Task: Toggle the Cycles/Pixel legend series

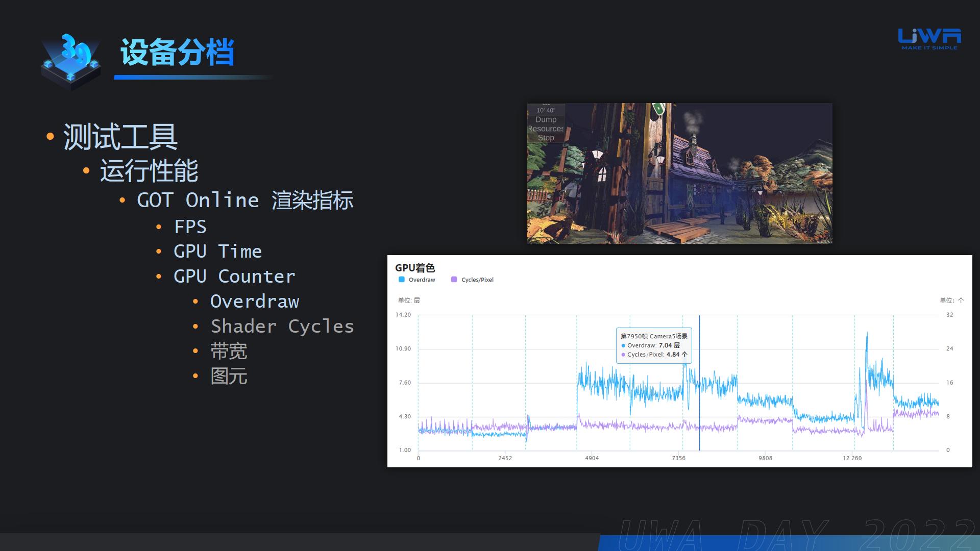Action: click(x=473, y=280)
